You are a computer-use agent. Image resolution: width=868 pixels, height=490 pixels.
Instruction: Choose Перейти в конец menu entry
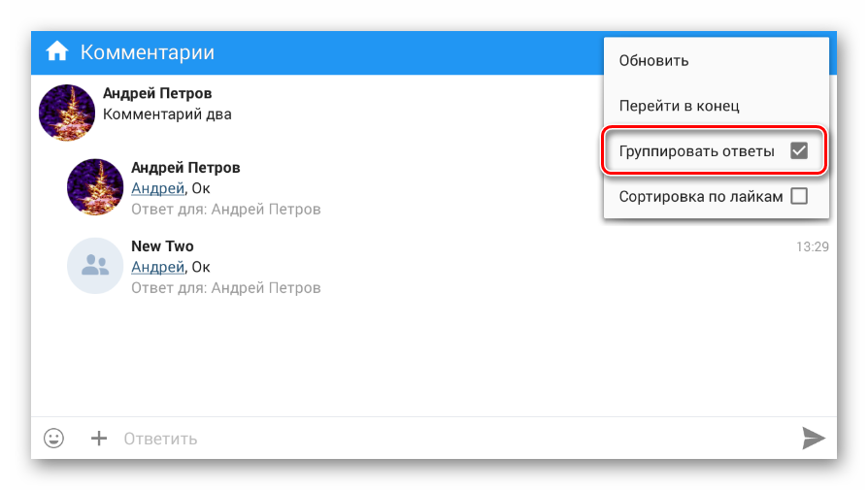click(x=679, y=106)
